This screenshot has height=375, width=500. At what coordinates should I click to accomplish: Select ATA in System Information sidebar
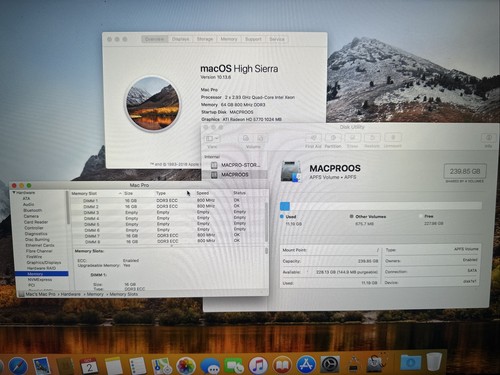click(26, 198)
